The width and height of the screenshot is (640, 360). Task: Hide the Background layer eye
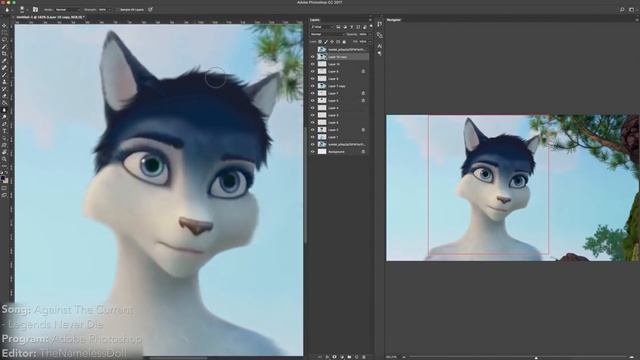pyautogui.click(x=313, y=151)
